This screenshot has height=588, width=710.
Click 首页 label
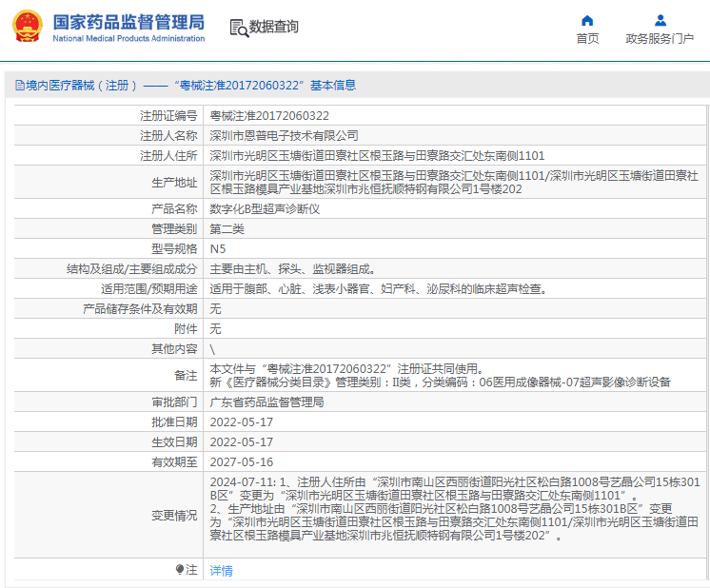click(x=587, y=39)
